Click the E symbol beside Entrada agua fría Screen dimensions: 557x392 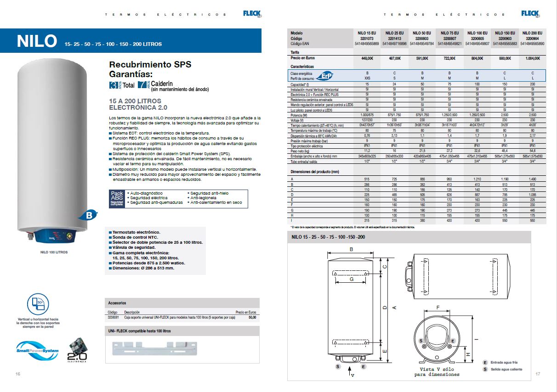coord(485,362)
